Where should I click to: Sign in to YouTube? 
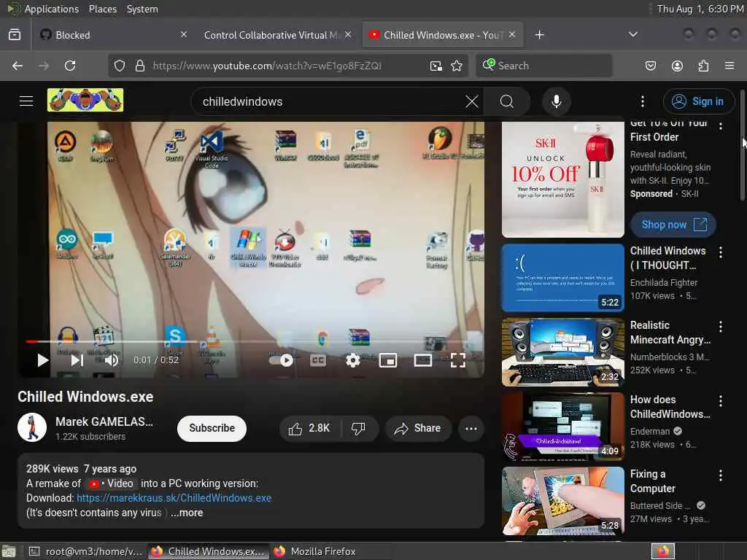(x=698, y=101)
